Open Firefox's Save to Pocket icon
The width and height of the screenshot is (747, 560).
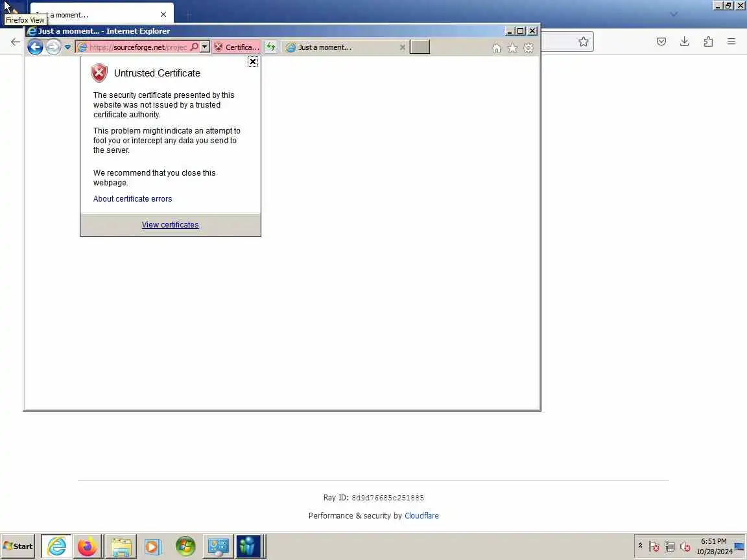click(x=661, y=42)
